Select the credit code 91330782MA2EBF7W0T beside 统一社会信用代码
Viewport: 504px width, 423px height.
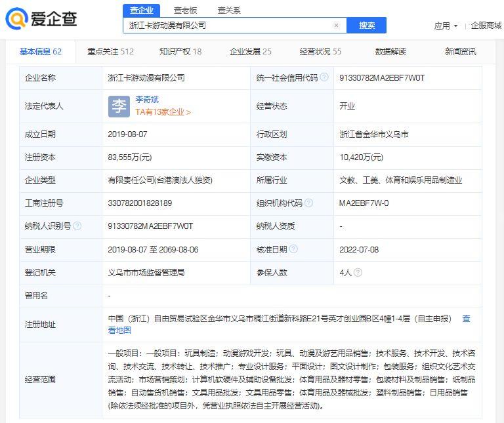click(382, 78)
